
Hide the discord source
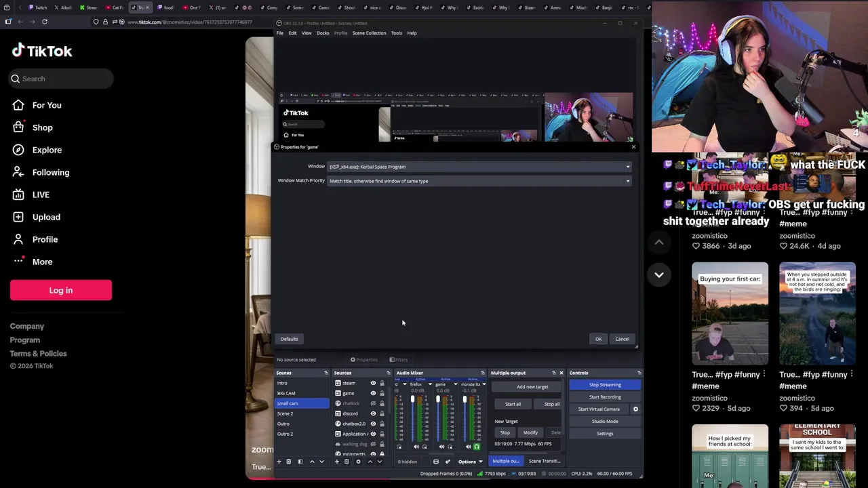coord(373,413)
